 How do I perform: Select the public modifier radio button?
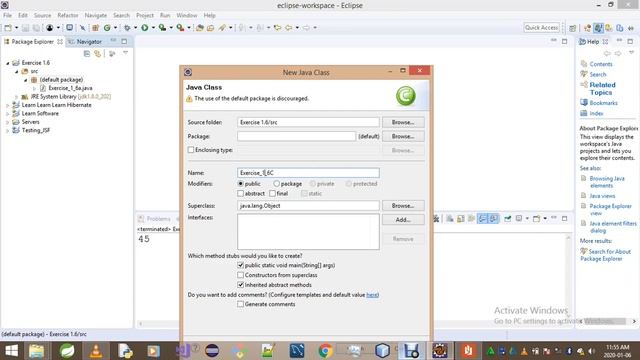240,184
